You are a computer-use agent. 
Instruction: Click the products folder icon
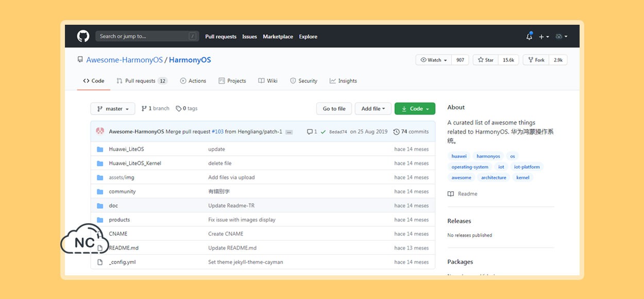[x=100, y=220]
